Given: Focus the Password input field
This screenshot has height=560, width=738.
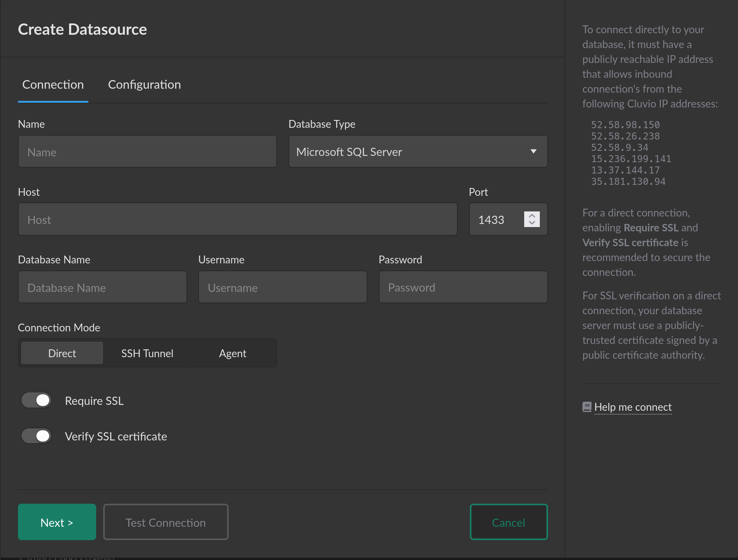Looking at the screenshot, I should click(463, 287).
